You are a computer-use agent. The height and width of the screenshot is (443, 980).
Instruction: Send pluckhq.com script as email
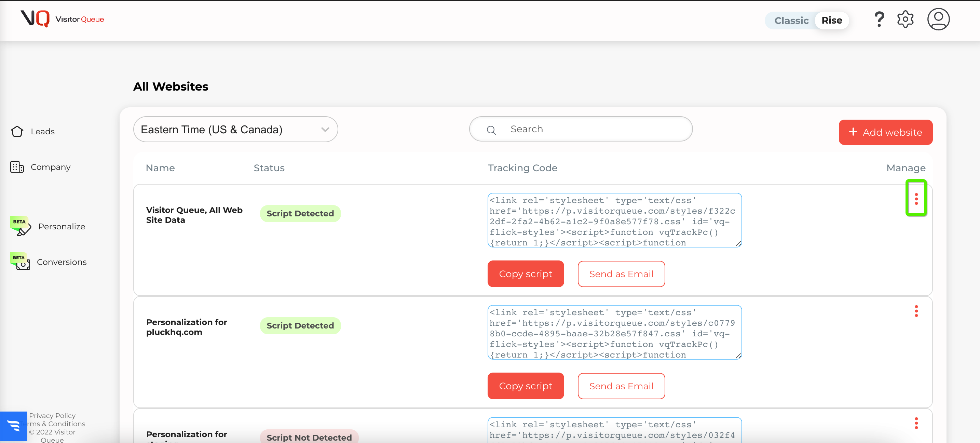point(621,386)
